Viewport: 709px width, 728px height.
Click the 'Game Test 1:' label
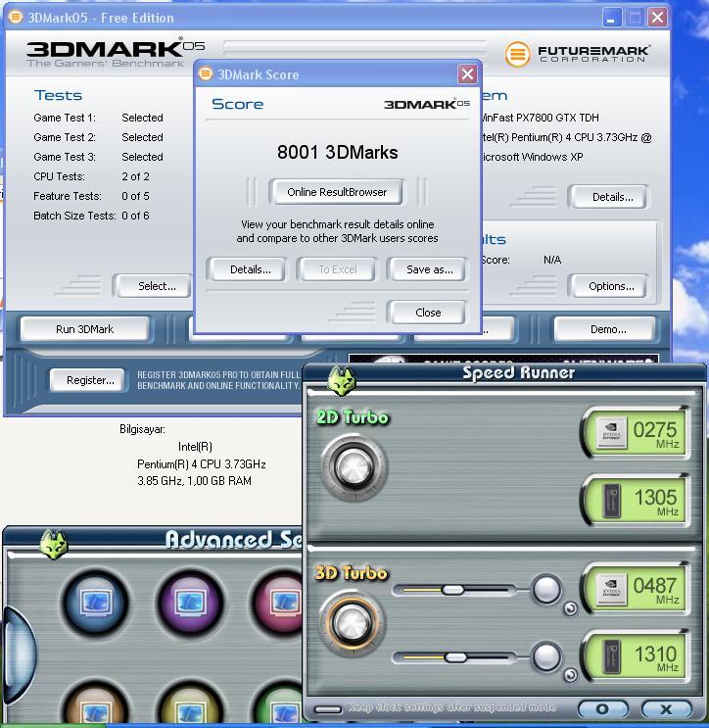click(x=65, y=118)
